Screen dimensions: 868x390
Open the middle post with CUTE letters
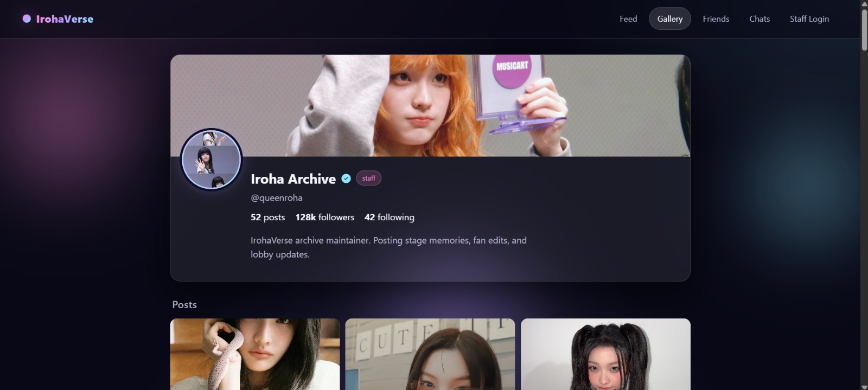430,354
